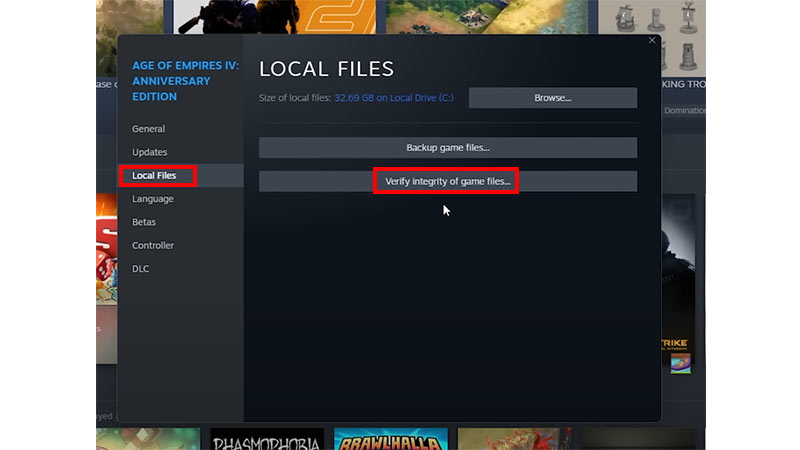The width and height of the screenshot is (800, 450).
Task: Switch to the Language section
Action: 153,199
